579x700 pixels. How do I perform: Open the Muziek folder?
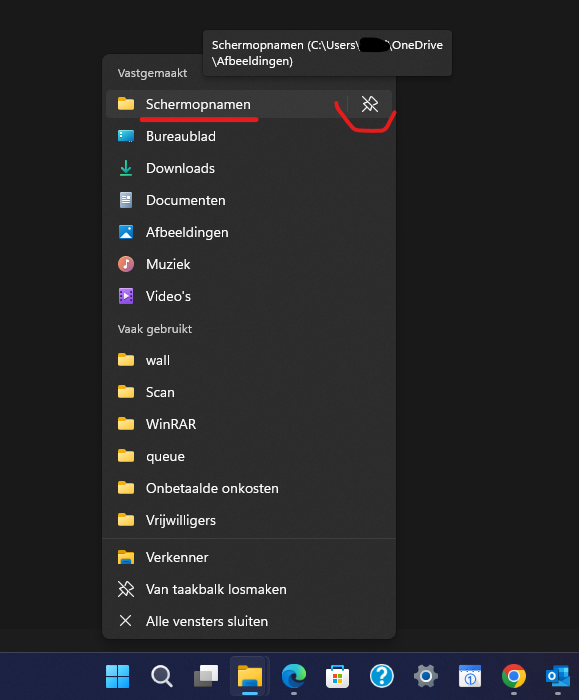coord(249,264)
